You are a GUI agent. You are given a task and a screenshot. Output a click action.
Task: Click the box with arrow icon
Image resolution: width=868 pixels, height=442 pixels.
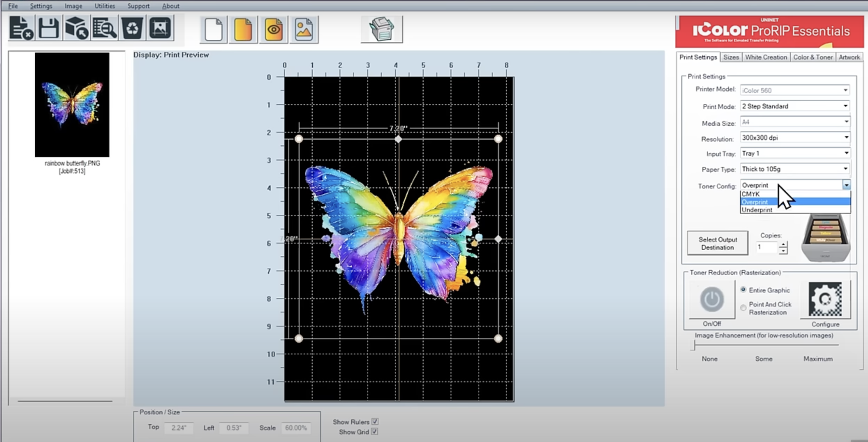76,29
